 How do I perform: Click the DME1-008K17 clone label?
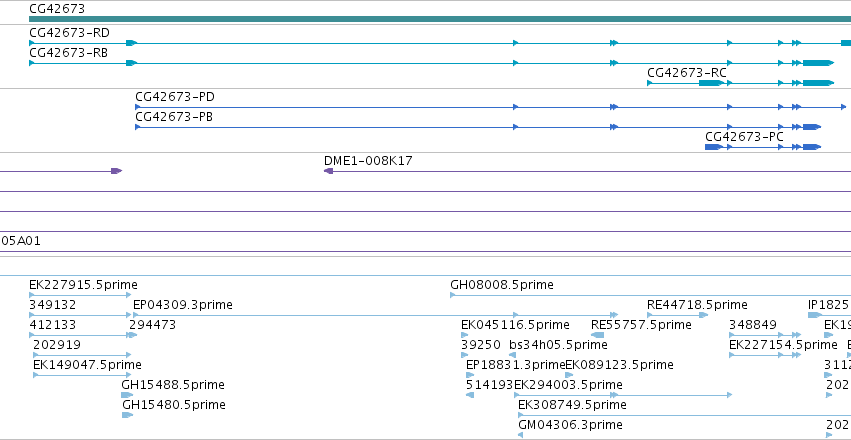click(368, 161)
